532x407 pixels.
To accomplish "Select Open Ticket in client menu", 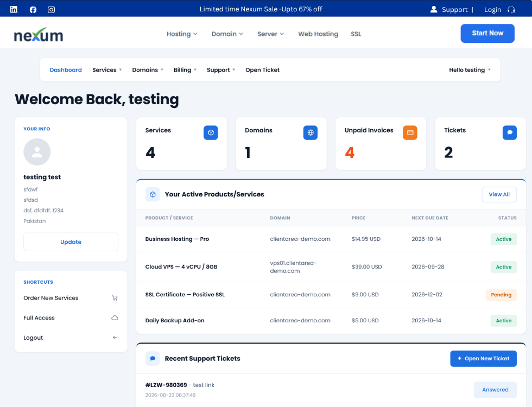I will pos(263,70).
